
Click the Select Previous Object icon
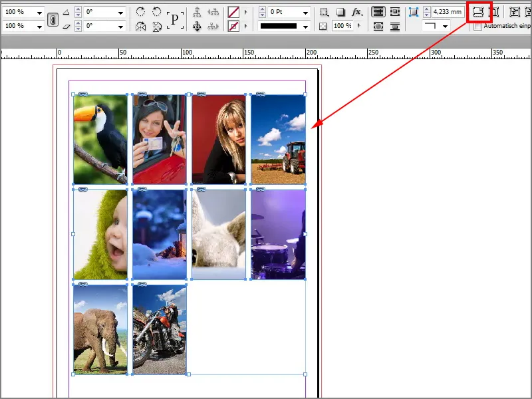point(213,12)
